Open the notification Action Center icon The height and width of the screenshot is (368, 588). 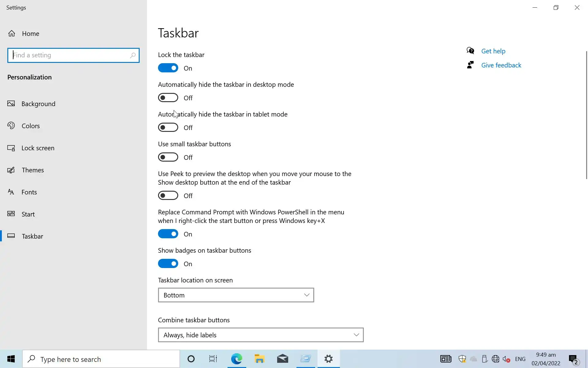573,359
